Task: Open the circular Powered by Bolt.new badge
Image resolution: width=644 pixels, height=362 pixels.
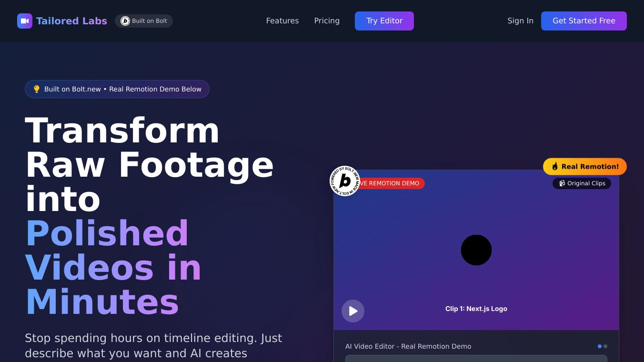Action: pyautogui.click(x=345, y=181)
